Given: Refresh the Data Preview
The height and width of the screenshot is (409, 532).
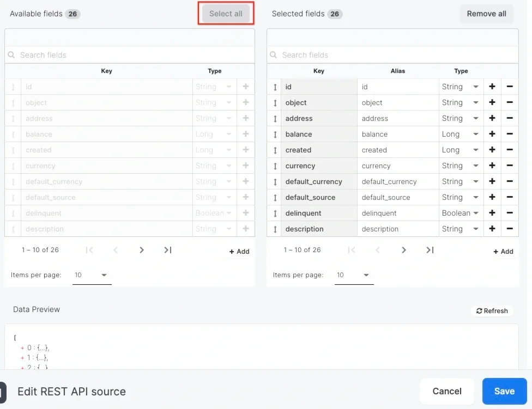Looking at the screenshot, I should [x=492, y=310].
